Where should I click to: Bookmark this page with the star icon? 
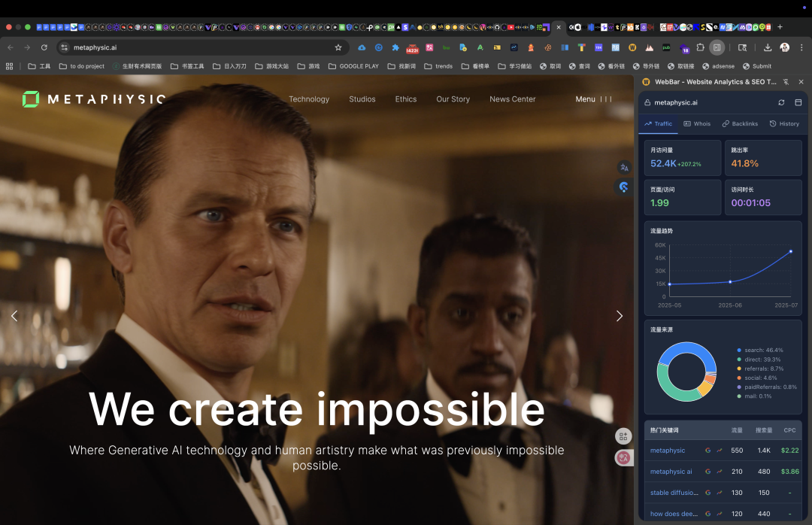click(338, 47)
